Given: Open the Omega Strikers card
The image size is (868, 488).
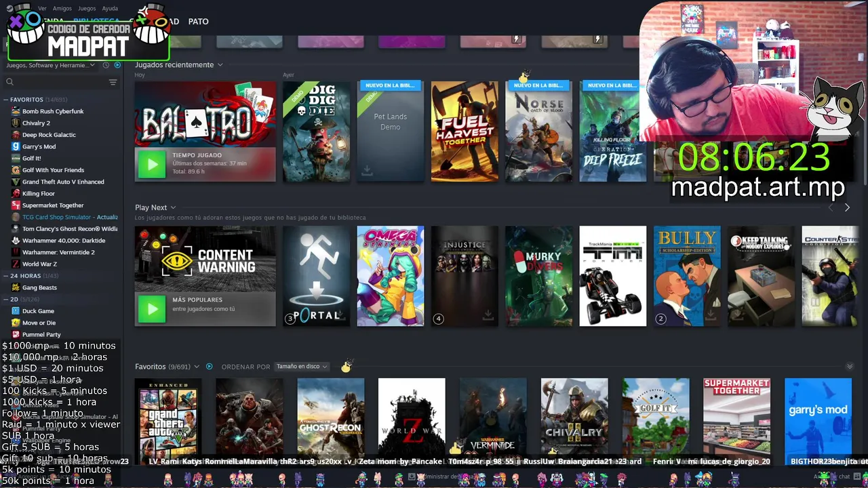Looking at the screenshot, I should tap(391, 276).
